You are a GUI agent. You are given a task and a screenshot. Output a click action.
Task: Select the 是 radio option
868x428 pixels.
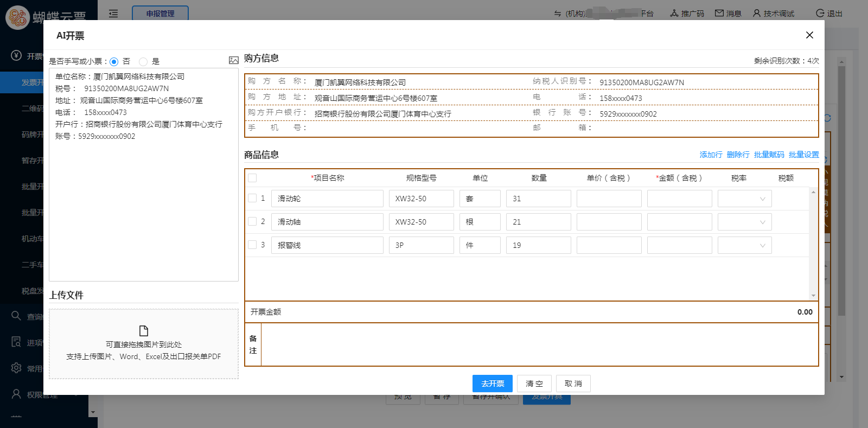(x=143, y=62)
